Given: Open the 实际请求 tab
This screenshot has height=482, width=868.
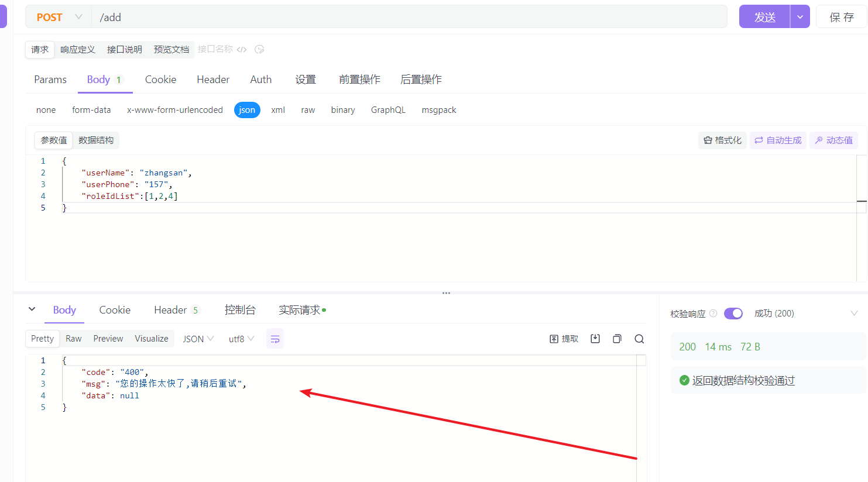Looking at the screenshot, I should 302,310.
